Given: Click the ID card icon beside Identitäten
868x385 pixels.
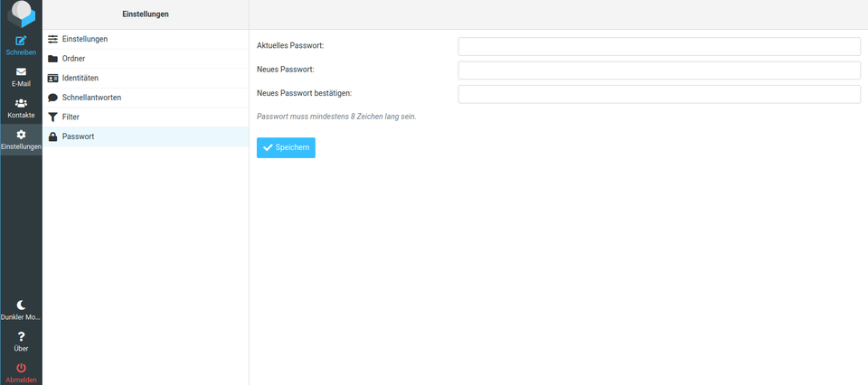Looking at the screenshot, I should (x=52, y=79).
